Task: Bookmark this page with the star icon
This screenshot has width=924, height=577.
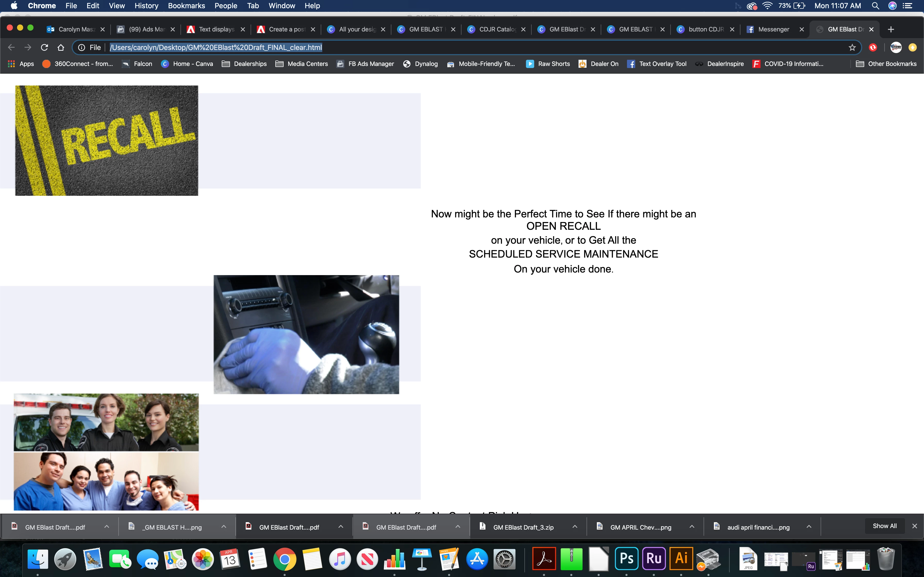Action: pos(852,47)
